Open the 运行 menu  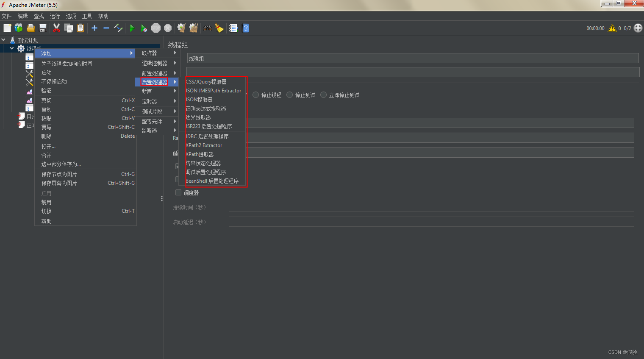(x=55, y=16)
